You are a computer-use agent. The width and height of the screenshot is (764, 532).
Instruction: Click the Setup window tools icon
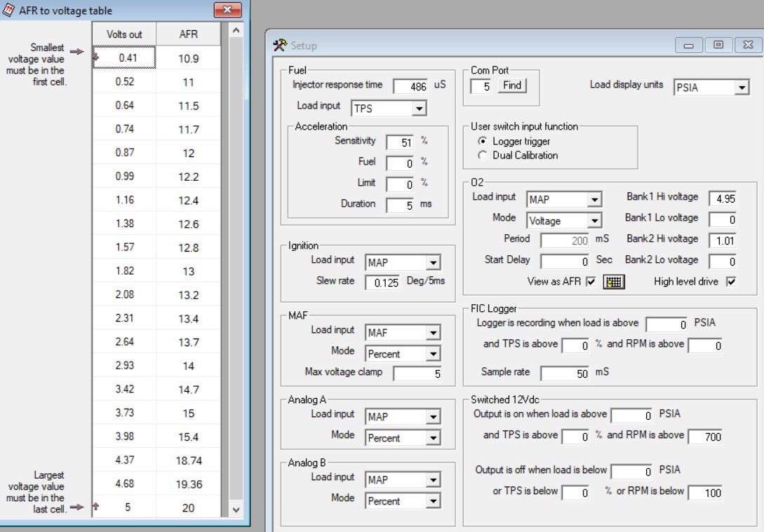280,46
